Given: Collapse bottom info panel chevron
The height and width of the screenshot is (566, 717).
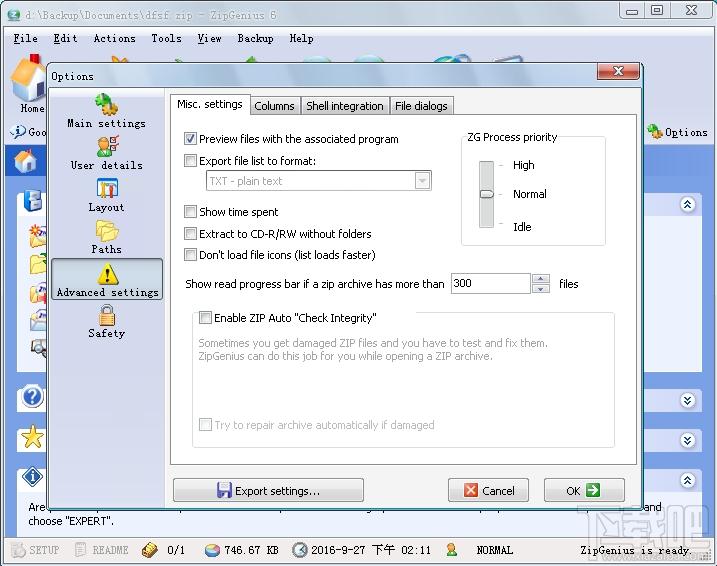Looking at the screenshot, I should coord(687,480).
